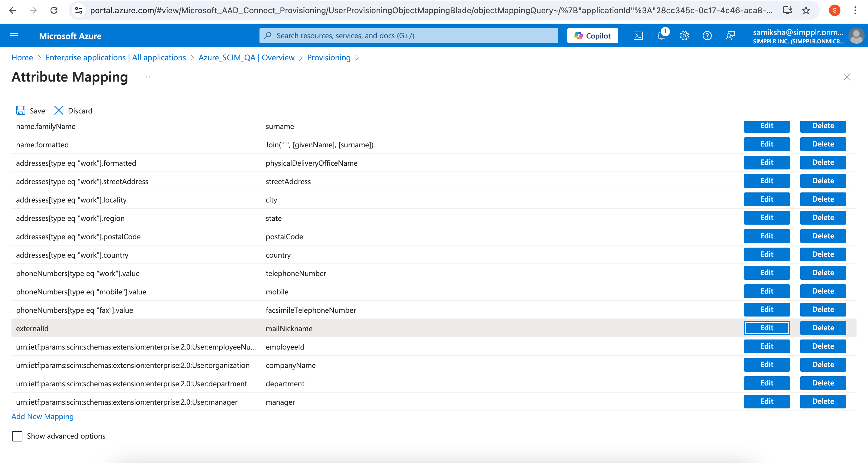The image size is (868, 463).
Task: Discard attribute mapping changes
Action: (x=73, y=110)
